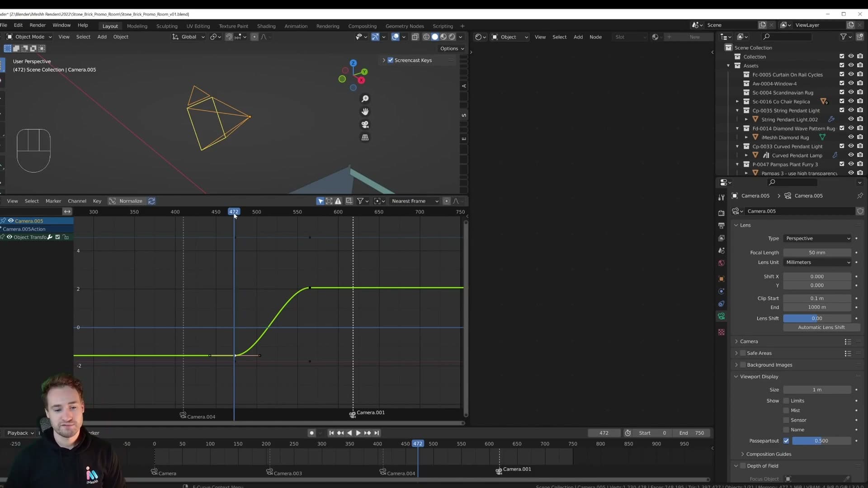
Task: Enable the Mist checkbox
Action: [786, 410]
